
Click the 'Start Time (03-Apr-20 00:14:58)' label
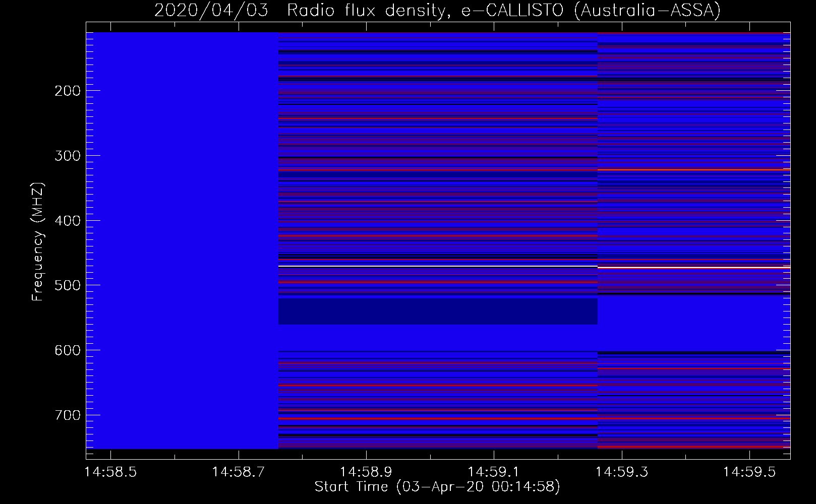click(x=437, y=487)
